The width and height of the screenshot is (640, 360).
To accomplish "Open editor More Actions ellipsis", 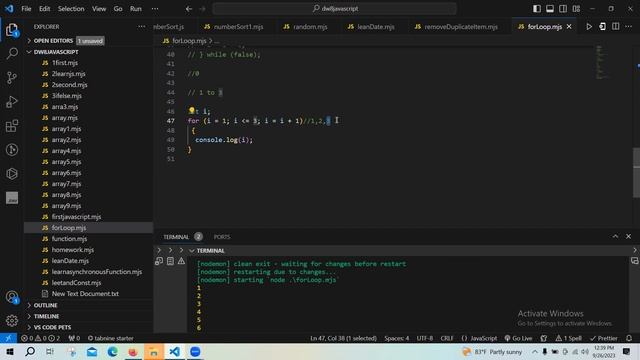I will coord(629,27).
